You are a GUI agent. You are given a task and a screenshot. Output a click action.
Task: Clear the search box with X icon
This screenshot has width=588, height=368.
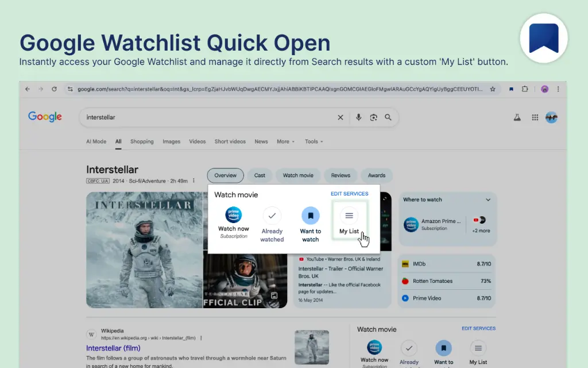(x=340, y=117)
